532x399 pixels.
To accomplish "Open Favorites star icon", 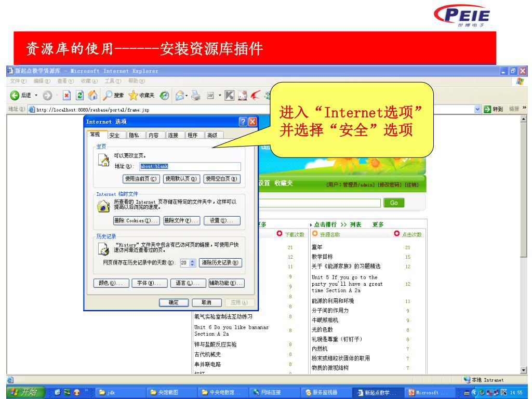I will (133, 96).
